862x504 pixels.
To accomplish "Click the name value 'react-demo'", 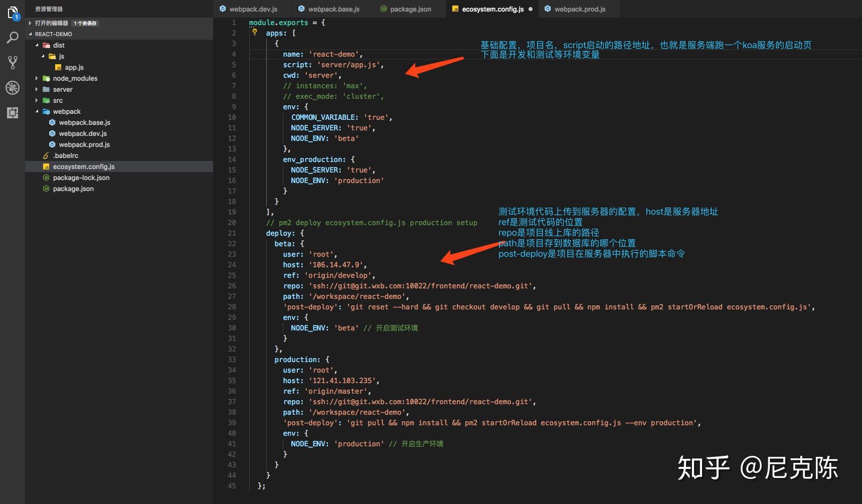I will [333, 54].
